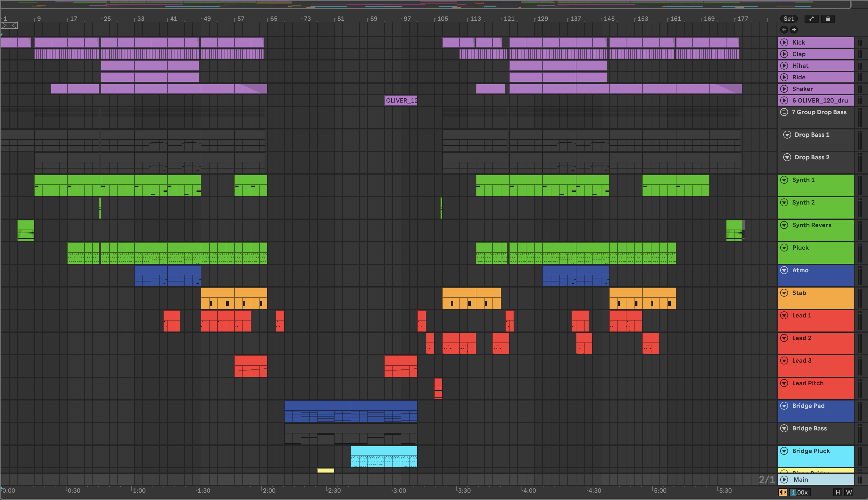The width and height of the screenshot is (868, 500).
Task: Click the Set locator button
Action: pyautogui.click(x=788, y=19)
